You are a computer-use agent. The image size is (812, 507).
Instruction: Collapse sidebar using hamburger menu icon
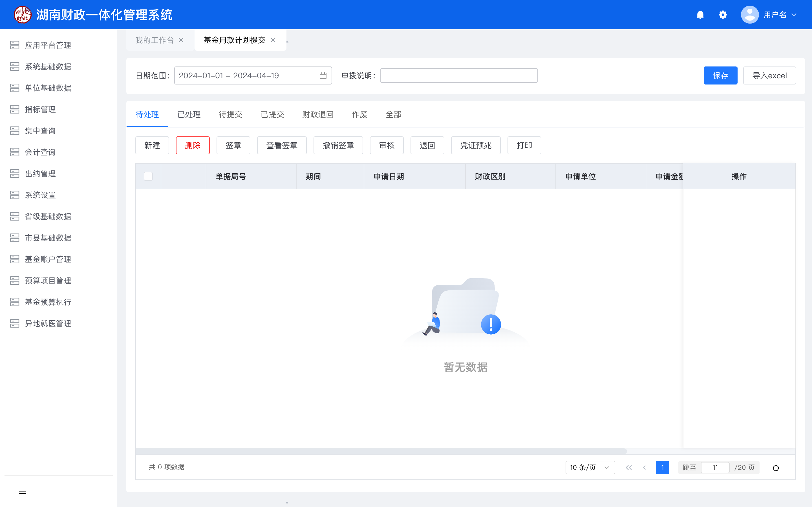(x=23, y=491)
